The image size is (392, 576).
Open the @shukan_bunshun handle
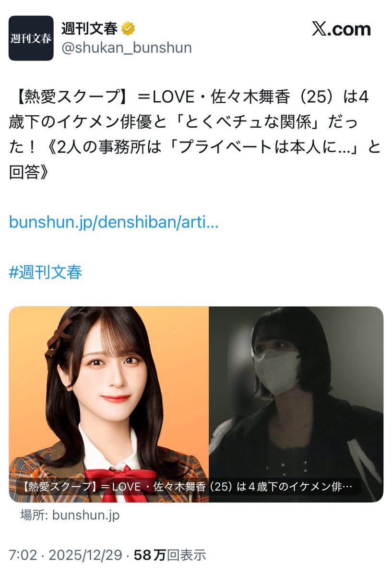pos(127,48)
